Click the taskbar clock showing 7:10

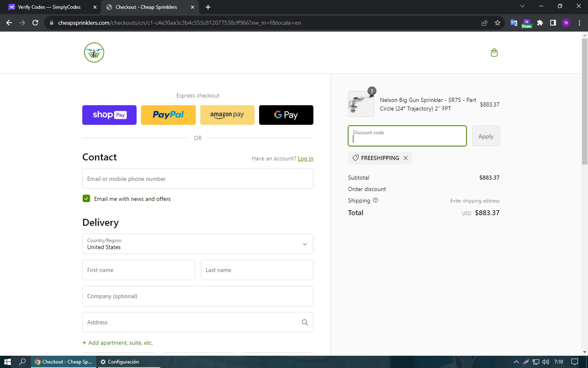click(x=559, y=362)
